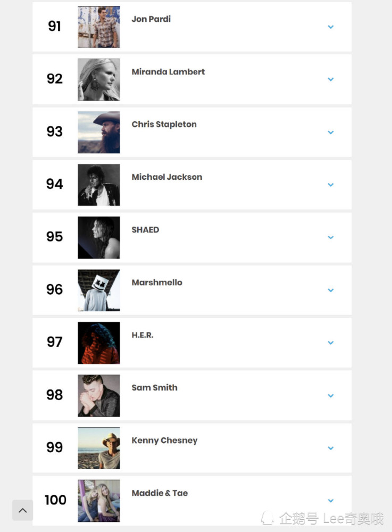
Task: Go to Kenny Chesney artist name
Action: coord(164,440)
